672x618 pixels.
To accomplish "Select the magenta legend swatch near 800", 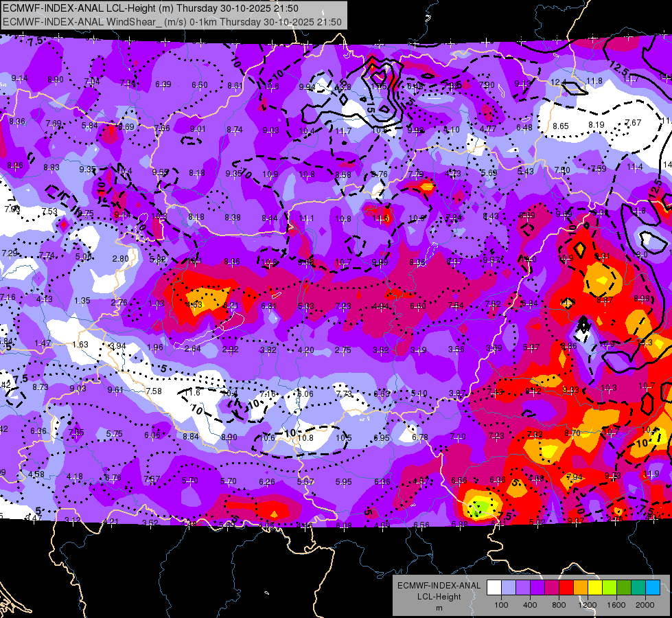I will point(552,588).
